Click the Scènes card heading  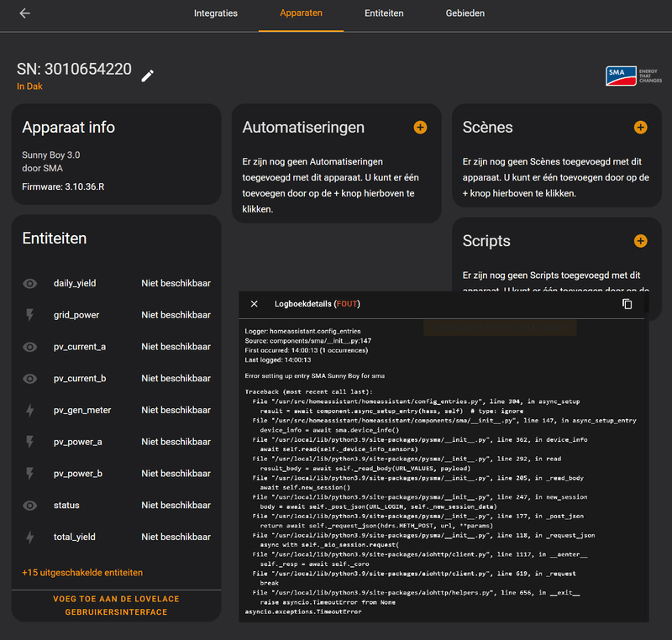click(488, 127)
